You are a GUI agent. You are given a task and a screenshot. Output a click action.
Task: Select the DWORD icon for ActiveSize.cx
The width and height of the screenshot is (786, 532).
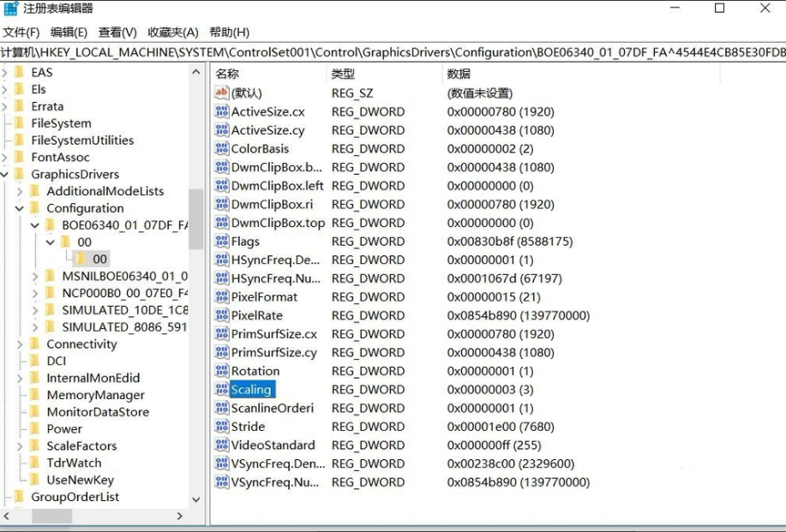224,111
